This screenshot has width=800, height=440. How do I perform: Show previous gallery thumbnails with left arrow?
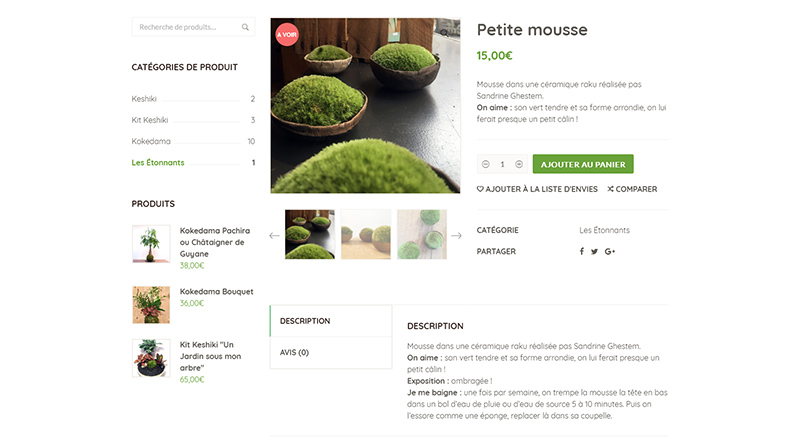coord(275,236)
